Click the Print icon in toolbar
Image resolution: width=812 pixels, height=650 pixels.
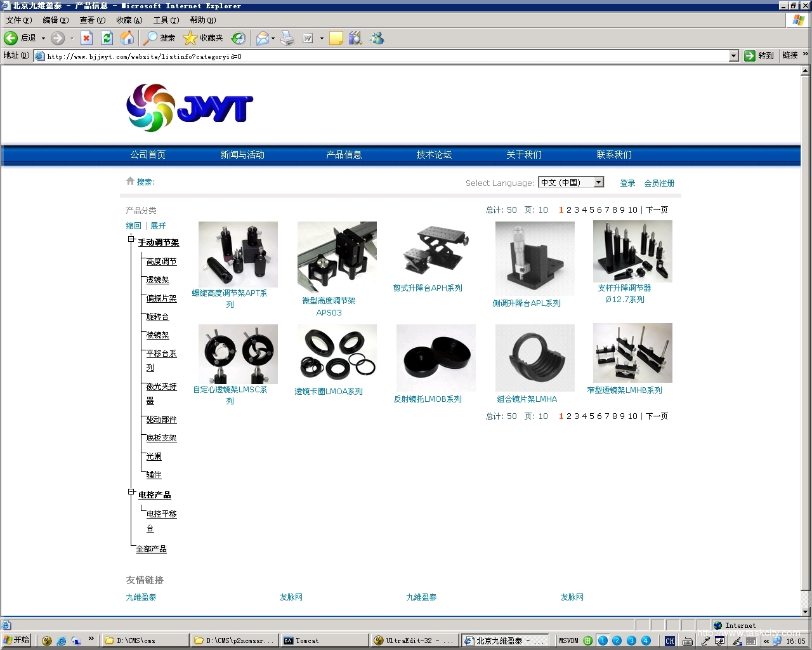point(287,38)
